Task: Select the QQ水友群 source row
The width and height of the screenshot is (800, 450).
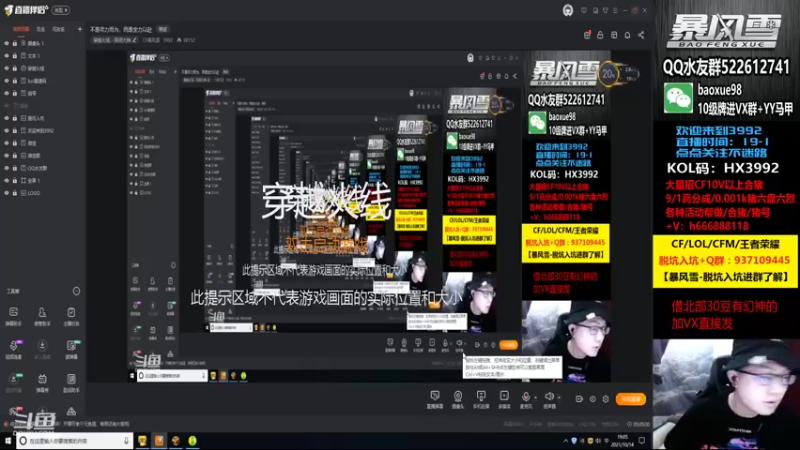Action: coord(43,168)
